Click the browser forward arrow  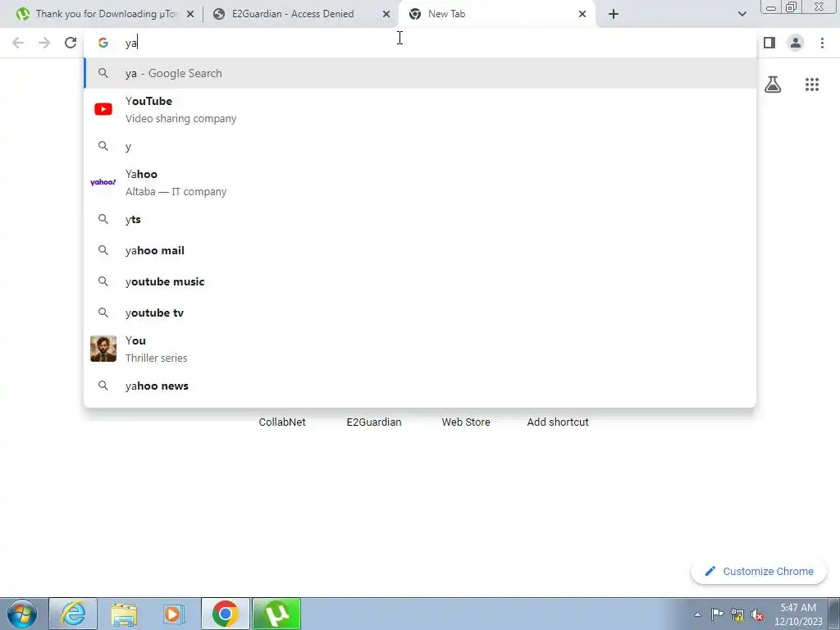tap(44, 43)
